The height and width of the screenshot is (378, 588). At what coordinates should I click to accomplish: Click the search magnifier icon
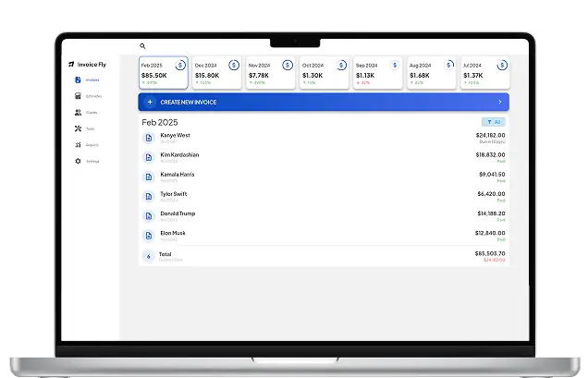pyautogui.click(x=142, y=45)
